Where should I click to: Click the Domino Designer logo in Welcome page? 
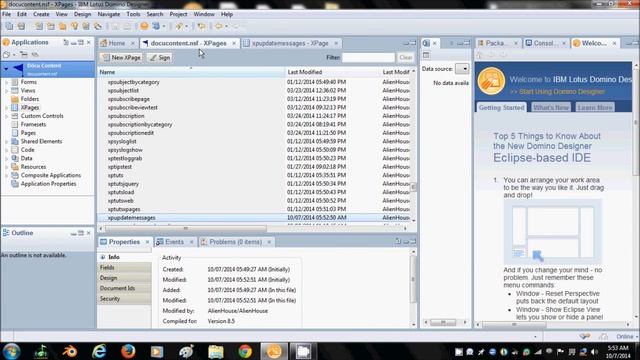[491, 81]
